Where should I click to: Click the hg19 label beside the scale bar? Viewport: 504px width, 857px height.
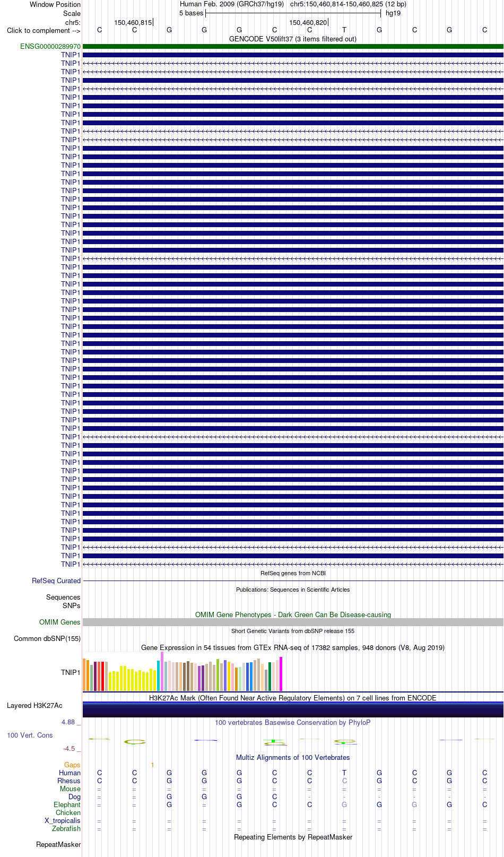coord(393,13)
